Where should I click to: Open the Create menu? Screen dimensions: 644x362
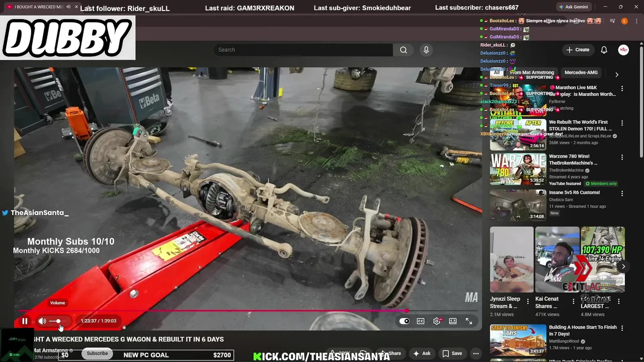pos(578,50)
